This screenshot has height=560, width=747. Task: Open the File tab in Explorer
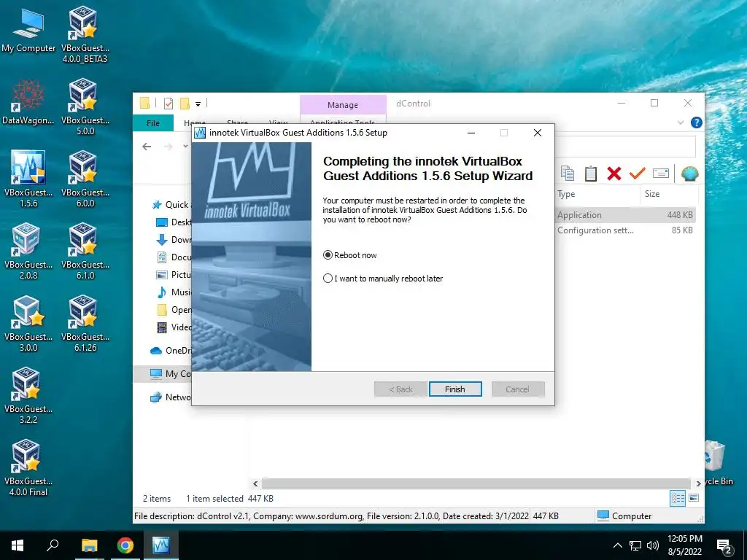[x=153, y=122]
